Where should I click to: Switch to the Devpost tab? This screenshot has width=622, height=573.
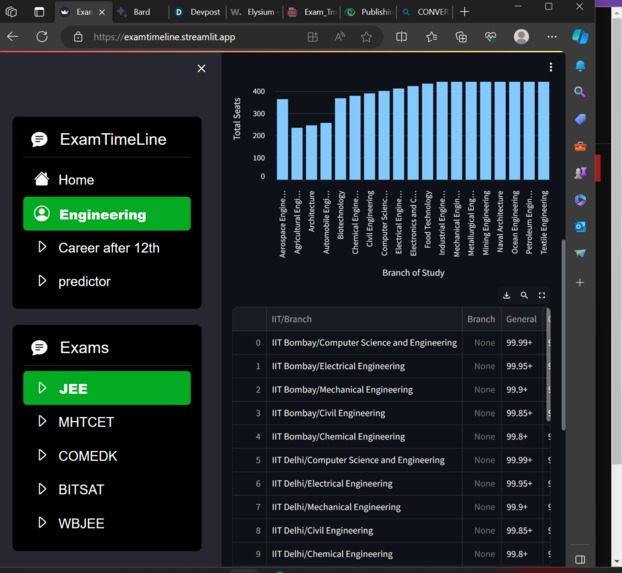click(198, 12)
